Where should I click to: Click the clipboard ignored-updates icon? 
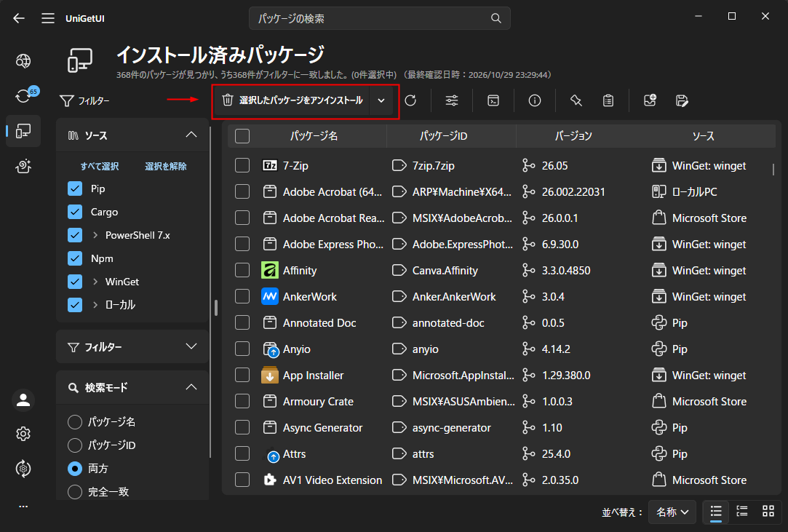pyautogui.click(x=608, y=100)
